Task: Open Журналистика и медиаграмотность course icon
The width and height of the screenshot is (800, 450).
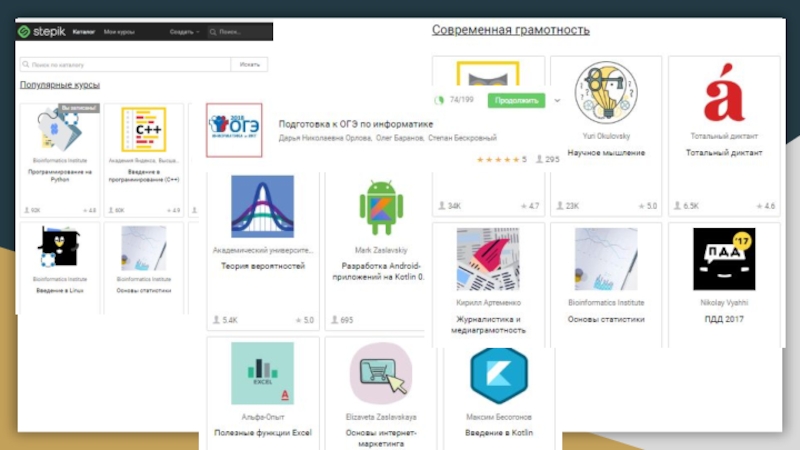Action: point(488,259)
